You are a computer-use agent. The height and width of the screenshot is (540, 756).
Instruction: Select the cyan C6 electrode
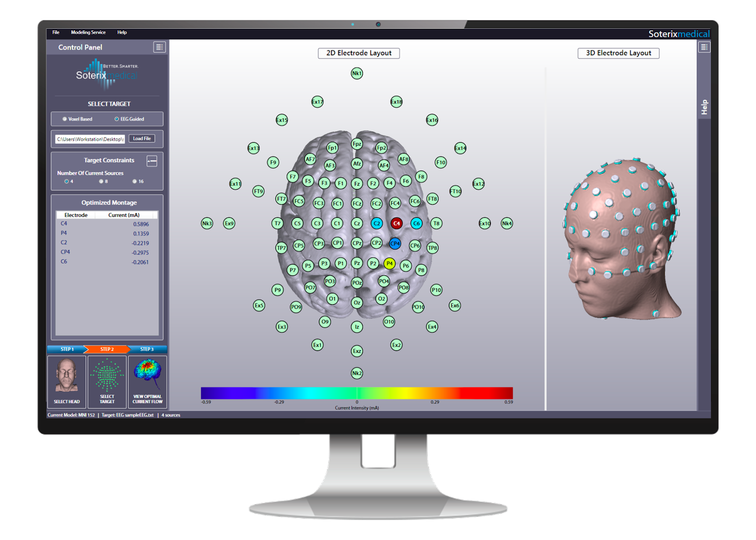pos(416,223)
